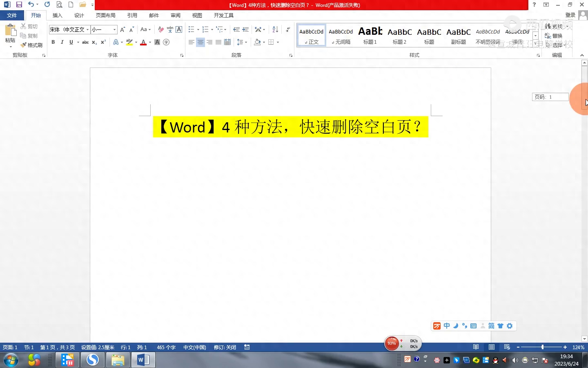Toggle italic formatting
Screen dimensions: 588x368
click(62, 42)
